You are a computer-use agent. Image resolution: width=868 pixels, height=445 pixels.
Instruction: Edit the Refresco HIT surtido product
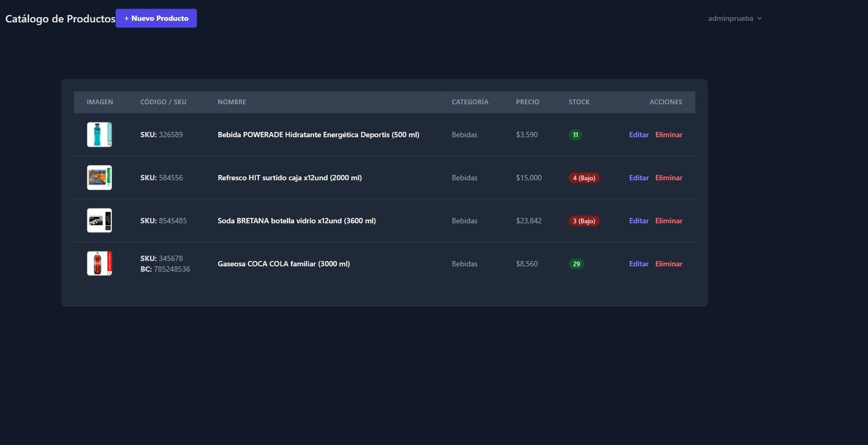point(639,178)
